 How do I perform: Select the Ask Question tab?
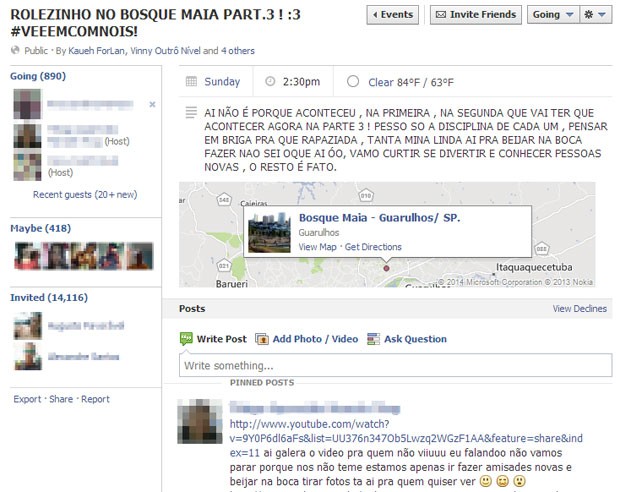coord(414,339)
